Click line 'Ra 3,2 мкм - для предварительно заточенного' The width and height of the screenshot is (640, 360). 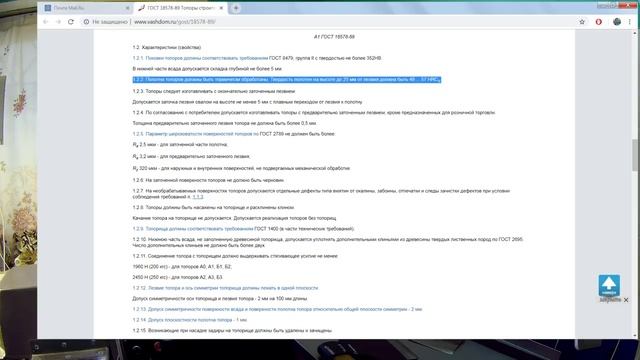[191, 157]
